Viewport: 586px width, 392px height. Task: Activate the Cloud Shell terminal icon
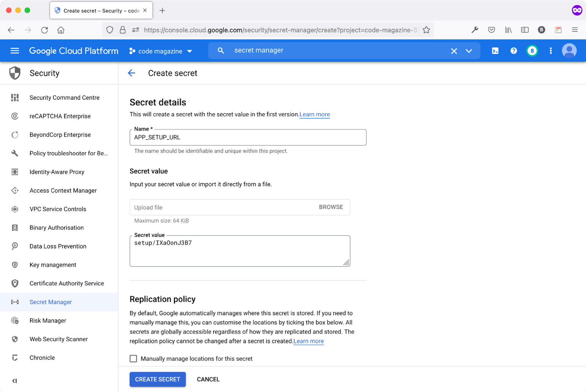(495, 50)
